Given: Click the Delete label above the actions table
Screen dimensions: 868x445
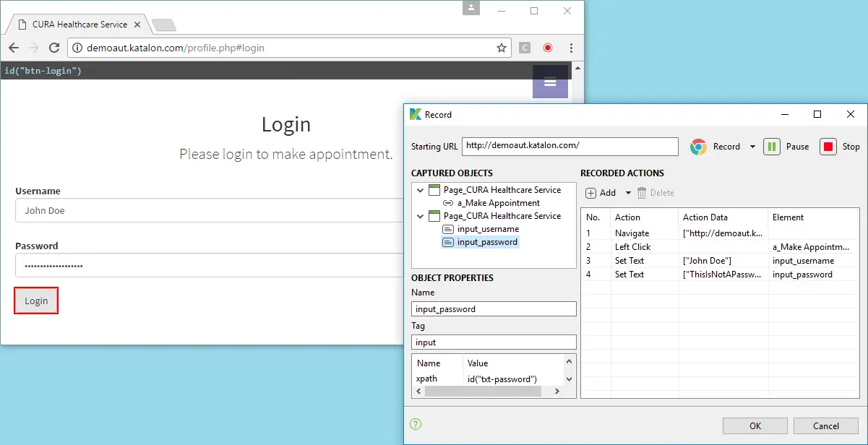Looking at the screenshot, I should point(662,193).
